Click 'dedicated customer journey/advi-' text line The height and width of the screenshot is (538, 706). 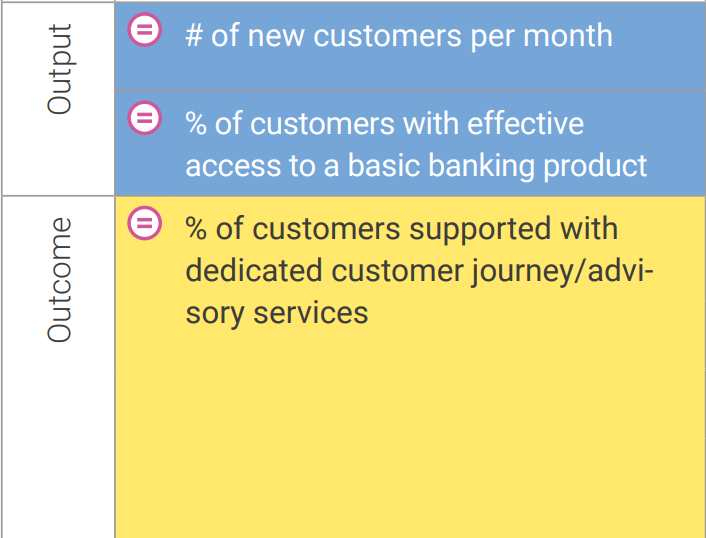(420, 271)
